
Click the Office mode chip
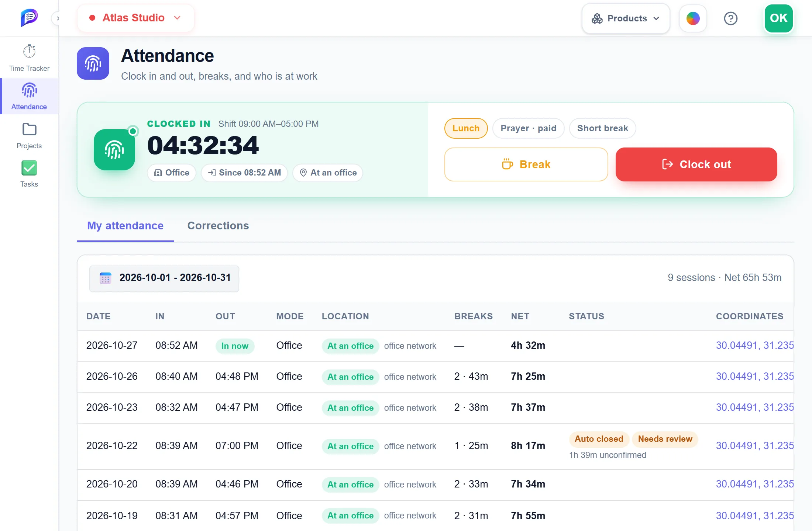tap(172, 173)
